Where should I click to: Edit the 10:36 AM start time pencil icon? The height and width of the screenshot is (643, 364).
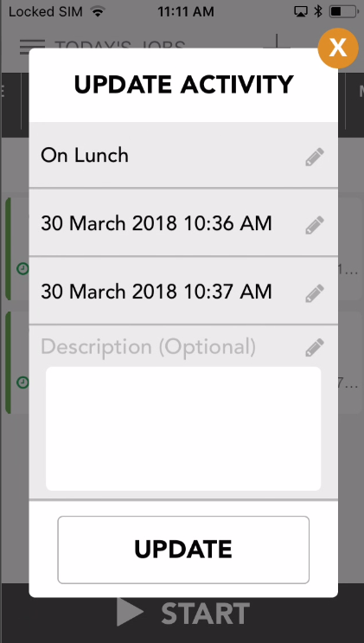pos(315,225)
